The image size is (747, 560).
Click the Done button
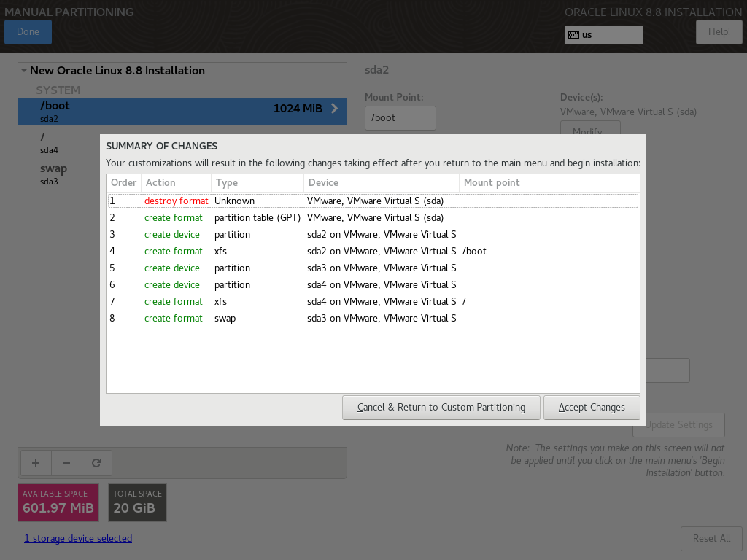point(28,32)
